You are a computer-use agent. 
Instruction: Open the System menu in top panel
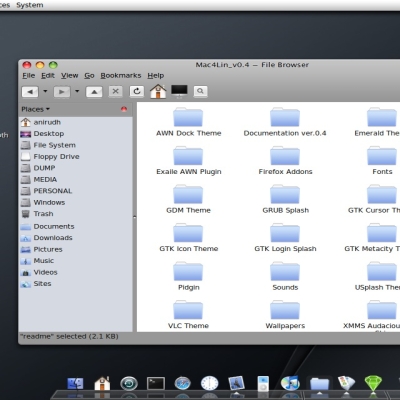click(30, 5)
